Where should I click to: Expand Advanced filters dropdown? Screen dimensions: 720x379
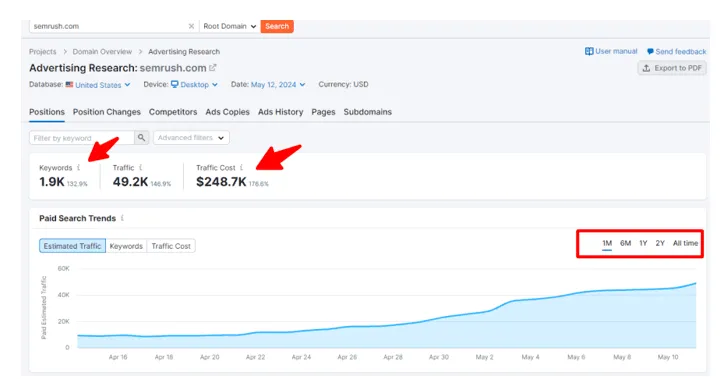(x=191, y=138)
